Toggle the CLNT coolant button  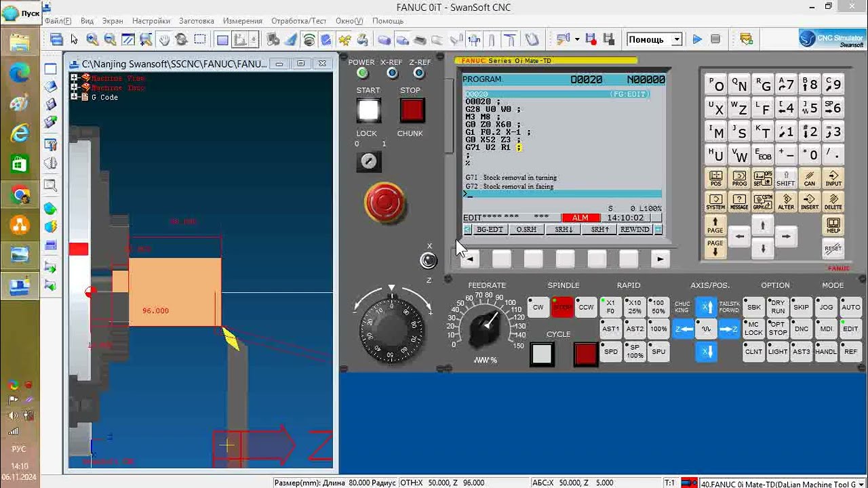[753, 352]
